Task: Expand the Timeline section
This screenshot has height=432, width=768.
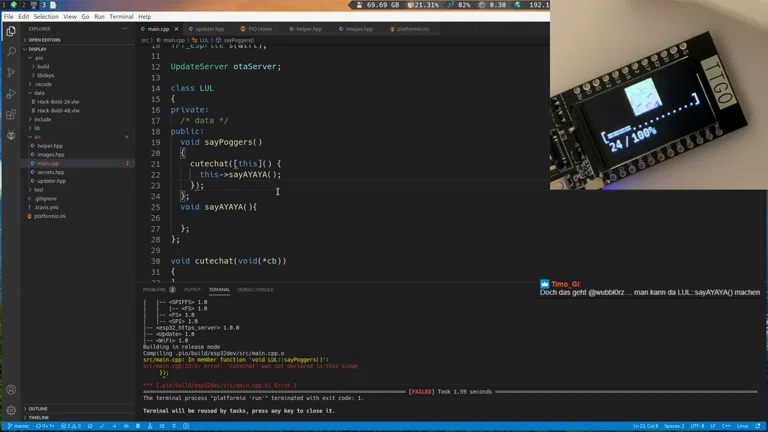Action: 78,417
